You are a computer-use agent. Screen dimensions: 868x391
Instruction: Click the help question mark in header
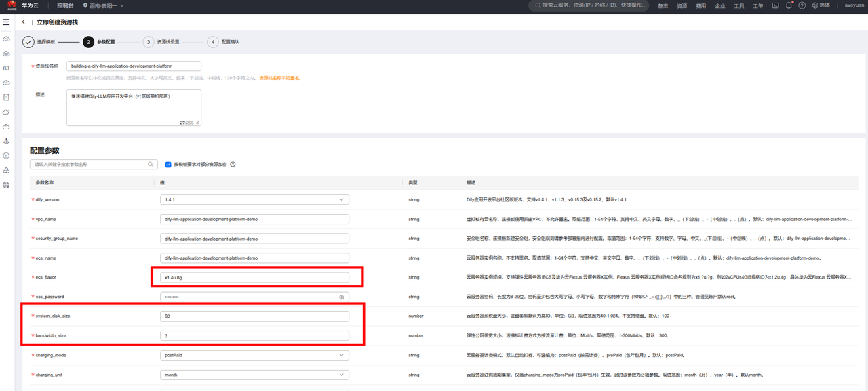802,5
